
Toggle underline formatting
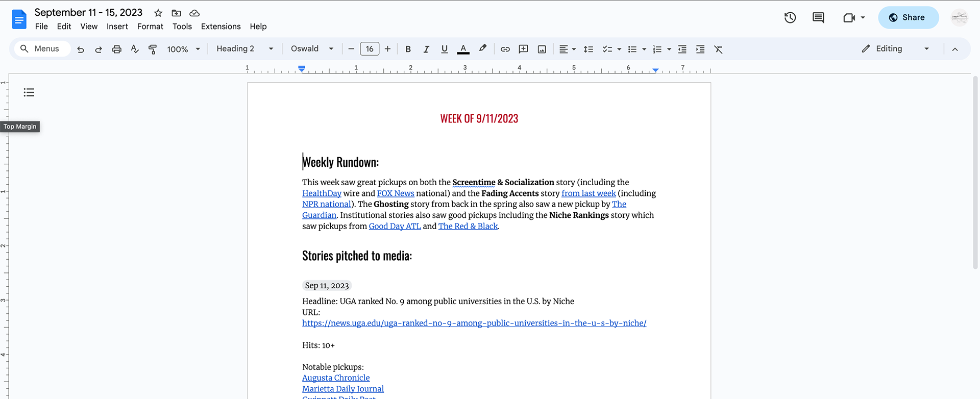pos(445,49)
